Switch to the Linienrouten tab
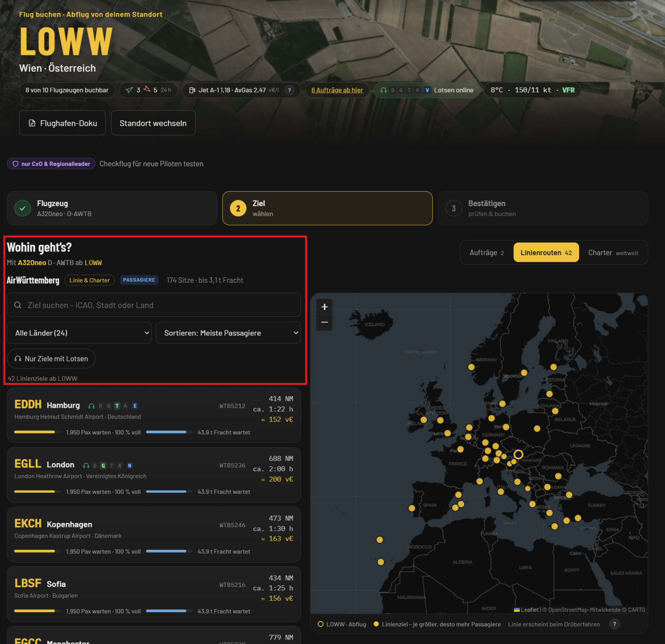The width and height of the screenshot is (665, 644). pos(546,252)
